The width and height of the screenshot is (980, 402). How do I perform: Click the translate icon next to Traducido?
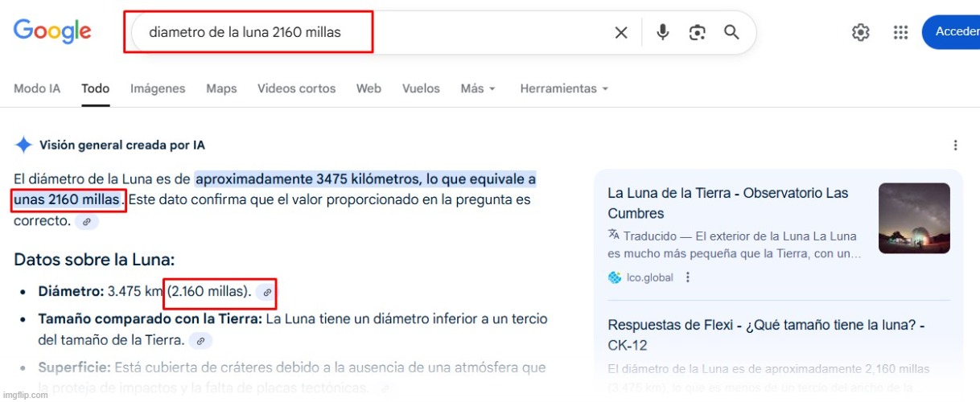point(614,236)
